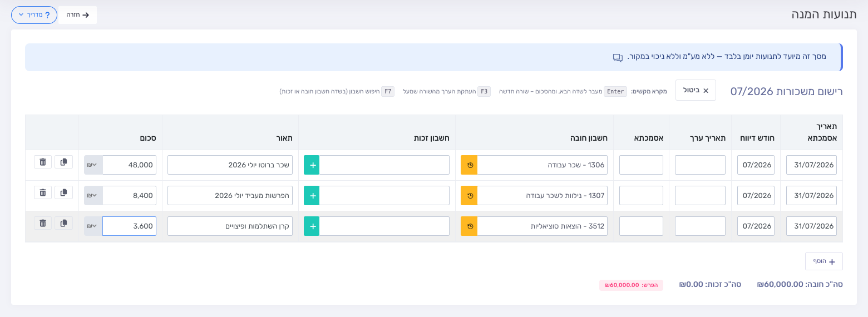The width and height of the screenshot is (868, 317).
Task: Click the 1307 - נילוות לשכר עבודה field
Action: 542,196
